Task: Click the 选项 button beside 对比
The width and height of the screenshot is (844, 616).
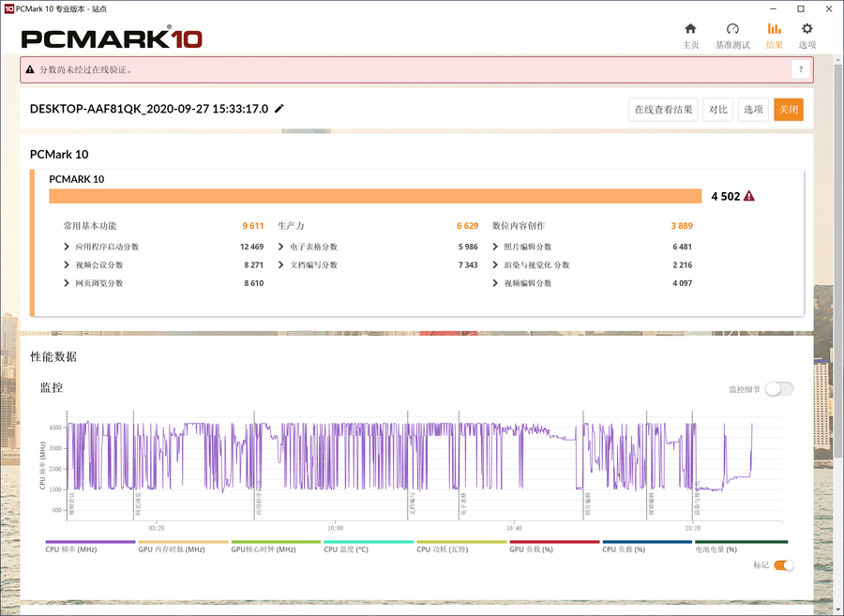Action: tap(753, 110)
